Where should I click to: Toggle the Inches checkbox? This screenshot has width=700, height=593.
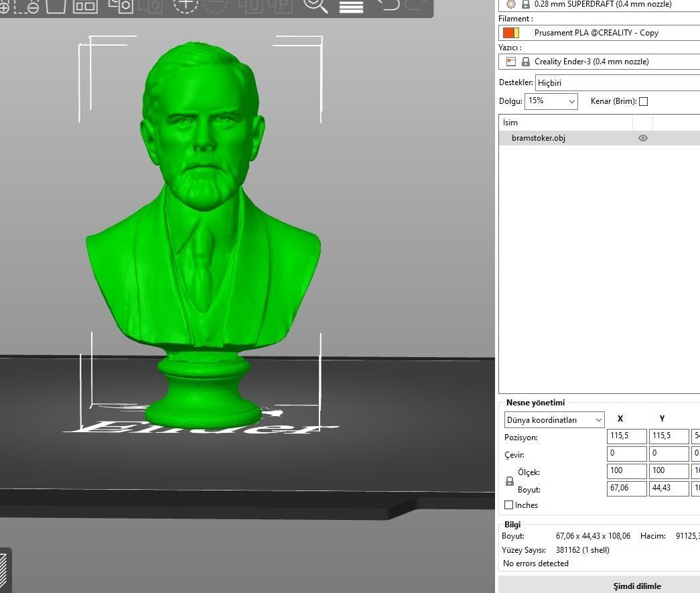pos(509,505)
